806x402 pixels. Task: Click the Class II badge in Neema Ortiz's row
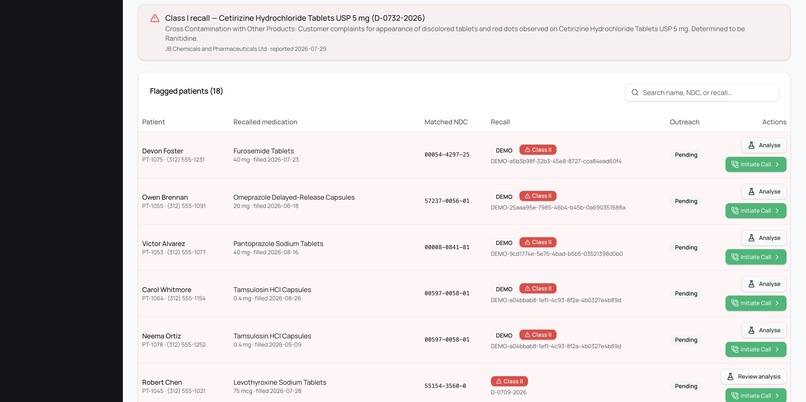click(538, 335)
